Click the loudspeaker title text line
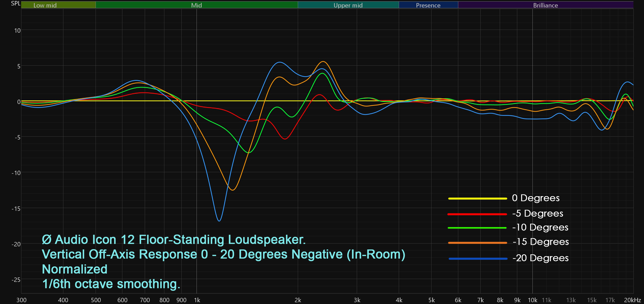Screen dimensions: 644x304 click(174, 240)
